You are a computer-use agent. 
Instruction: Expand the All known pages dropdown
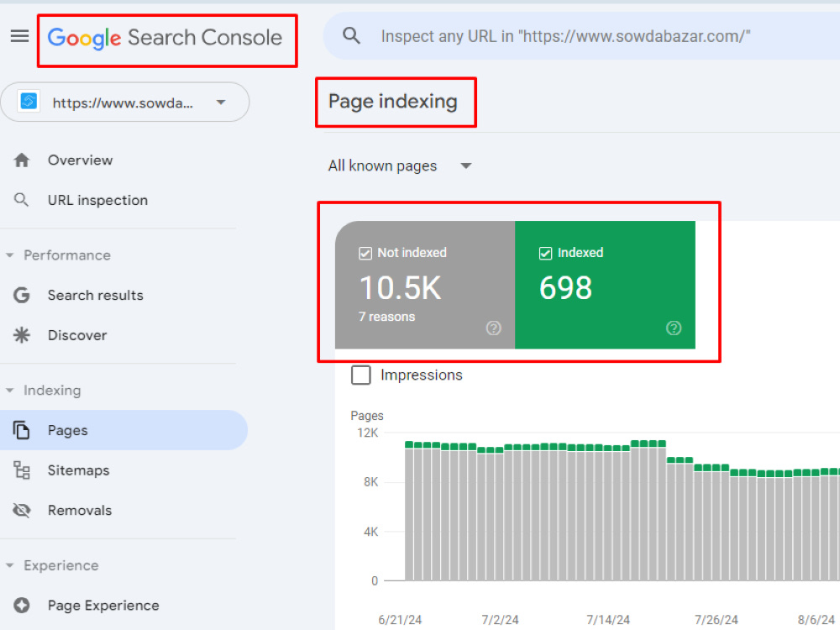pos(400,166)
